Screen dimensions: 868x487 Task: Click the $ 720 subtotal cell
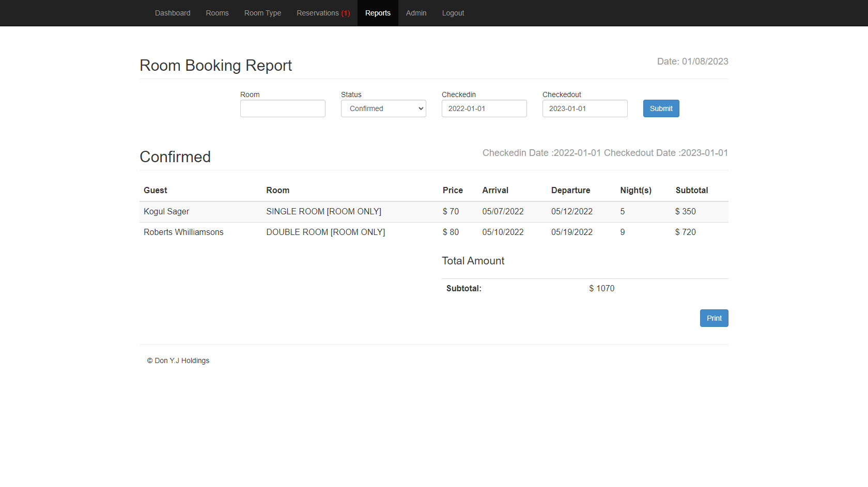(686, 232)
